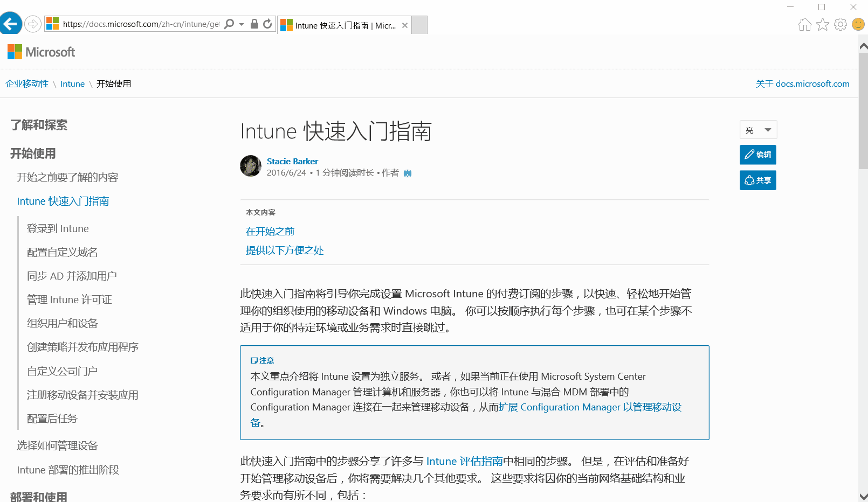This screenshot has height=502, width=868.
Task: Click the scrollbar up arrow
Action: [x=863, y=46]
